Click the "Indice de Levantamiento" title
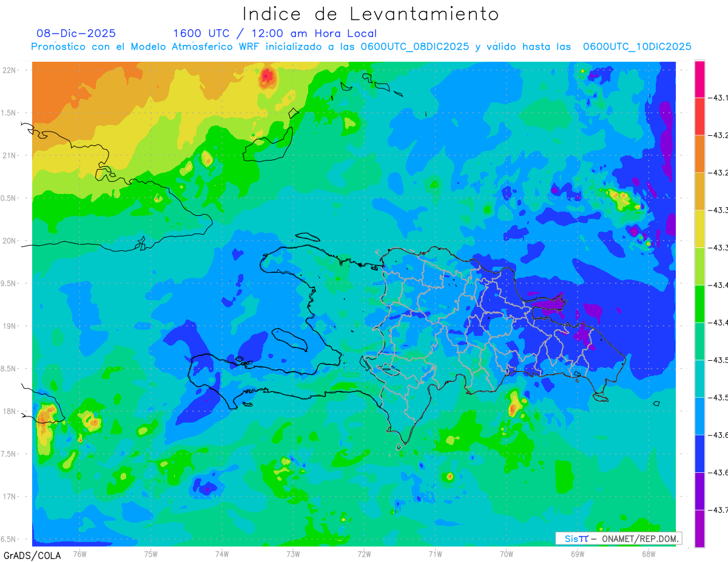 (370, 13)
